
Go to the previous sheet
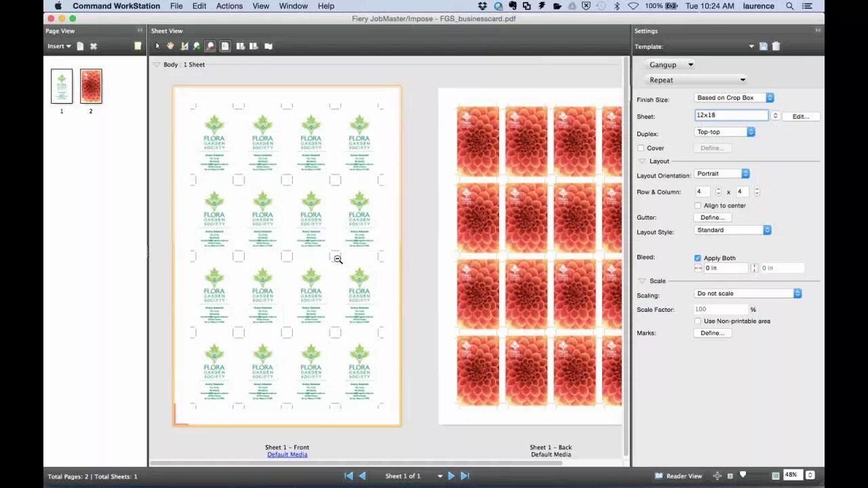click(x=362, y=476)
